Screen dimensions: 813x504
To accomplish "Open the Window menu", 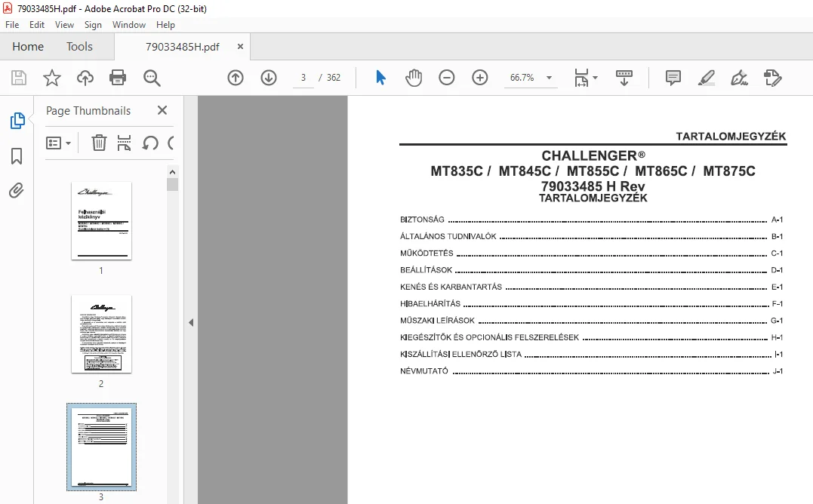I will coord(129,24).
